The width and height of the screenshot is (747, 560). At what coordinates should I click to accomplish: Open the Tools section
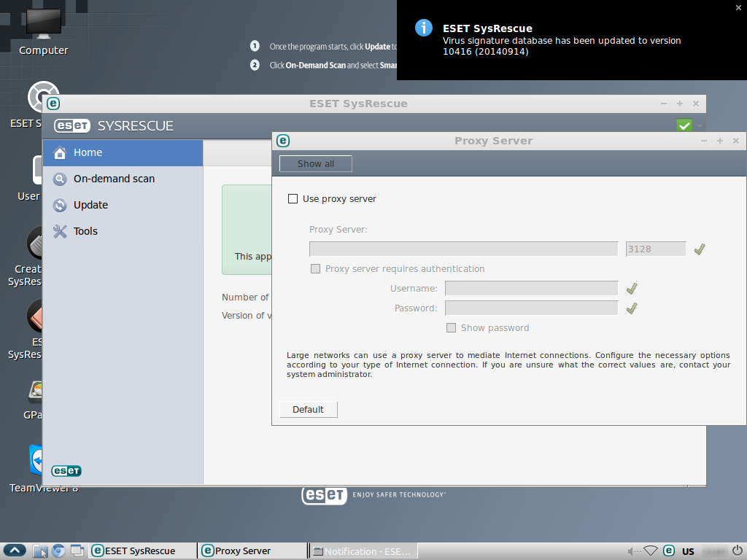coord(85,231)
